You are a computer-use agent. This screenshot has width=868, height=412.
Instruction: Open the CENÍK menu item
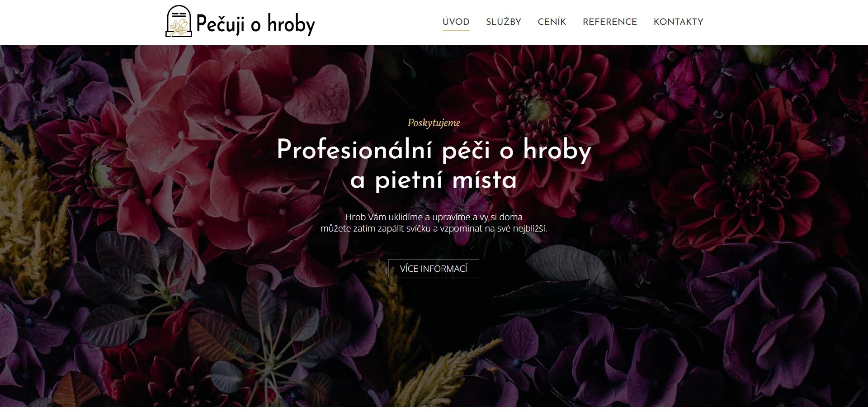point(552,22)
